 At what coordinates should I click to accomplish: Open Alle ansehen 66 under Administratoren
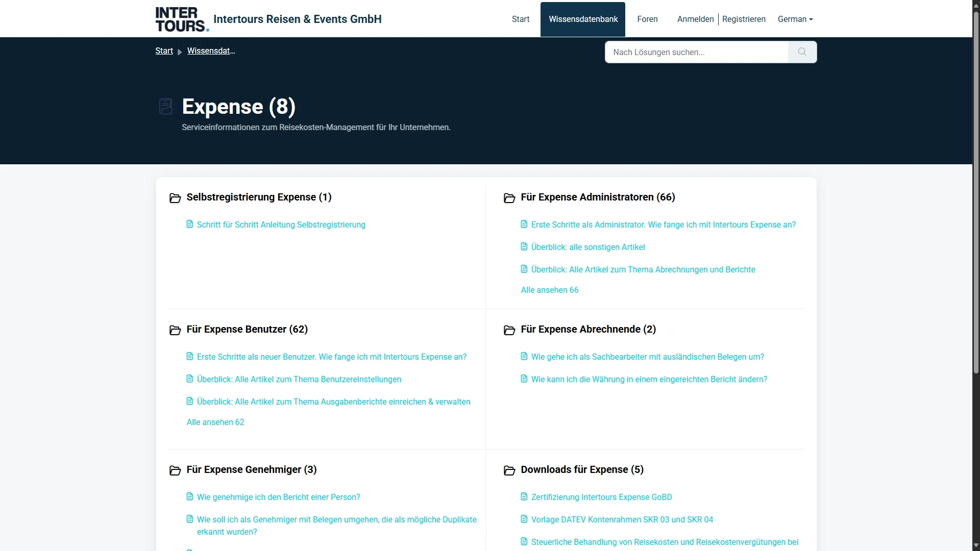[549, 290]
